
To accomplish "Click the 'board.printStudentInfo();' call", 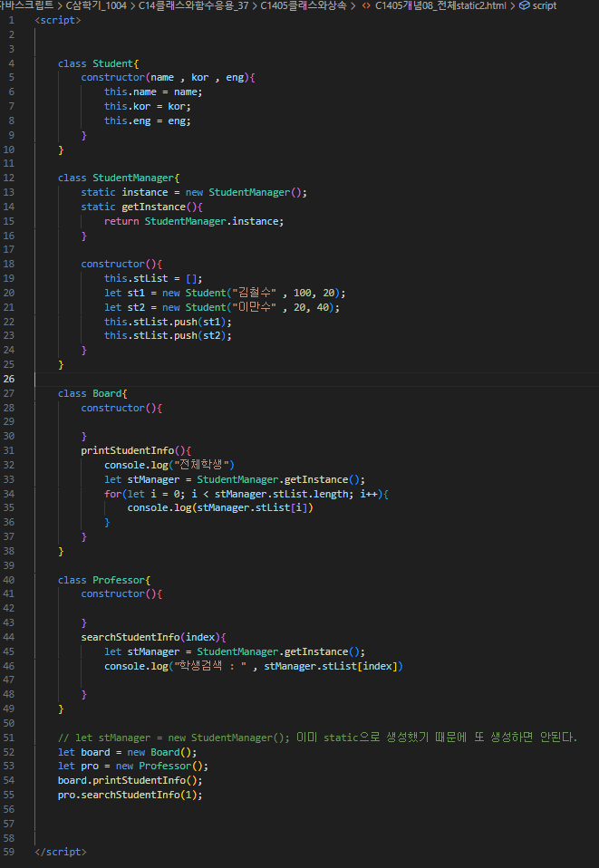I will point(130,780).
